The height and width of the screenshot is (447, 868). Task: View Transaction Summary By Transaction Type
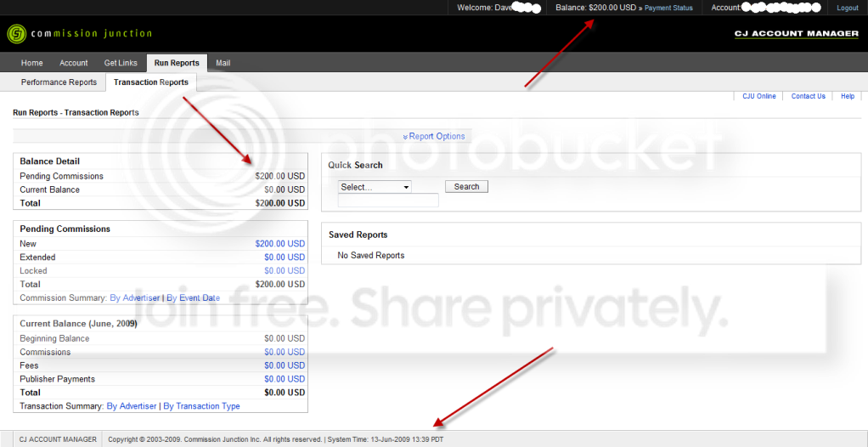[x=201, y=406]
